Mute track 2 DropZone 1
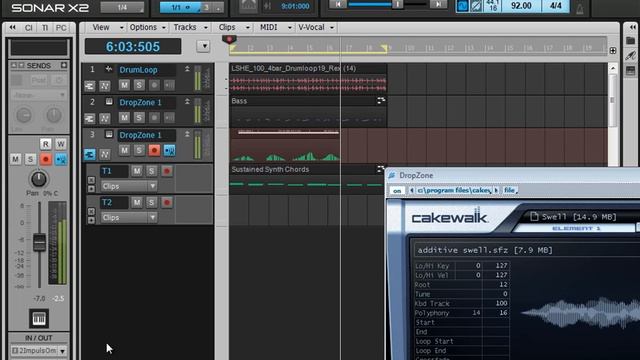Image resolution: width=640 pixels, height=360 pixels. tap(124, 118)
